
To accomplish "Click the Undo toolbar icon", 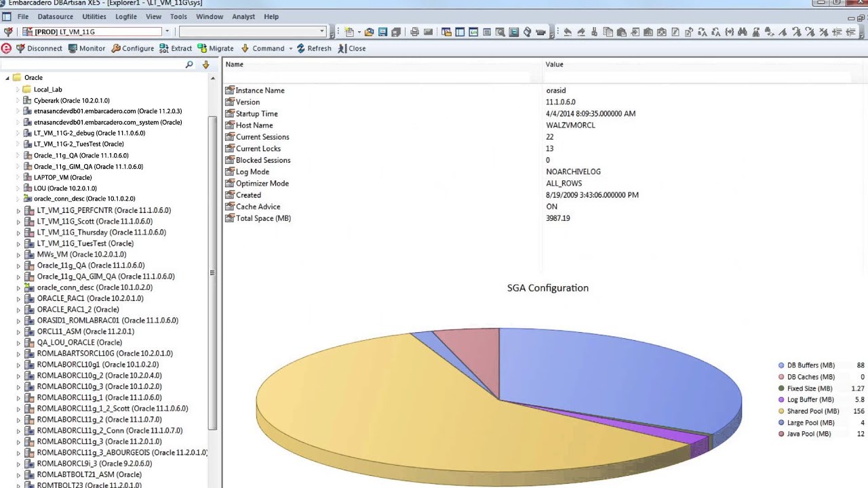I will coord(568,32).
